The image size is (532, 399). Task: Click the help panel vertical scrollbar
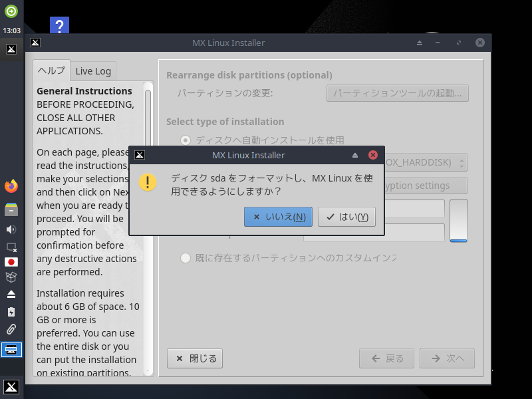pos(148,228)
